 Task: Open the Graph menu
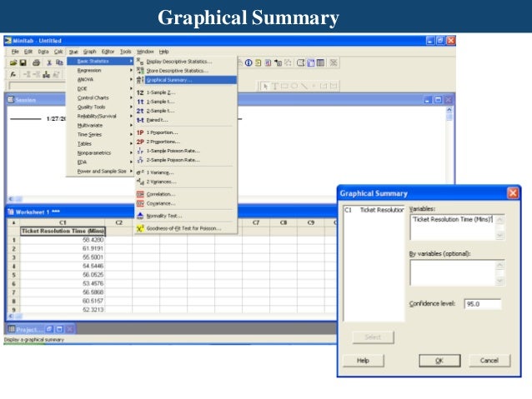click(x=89, y=52)
